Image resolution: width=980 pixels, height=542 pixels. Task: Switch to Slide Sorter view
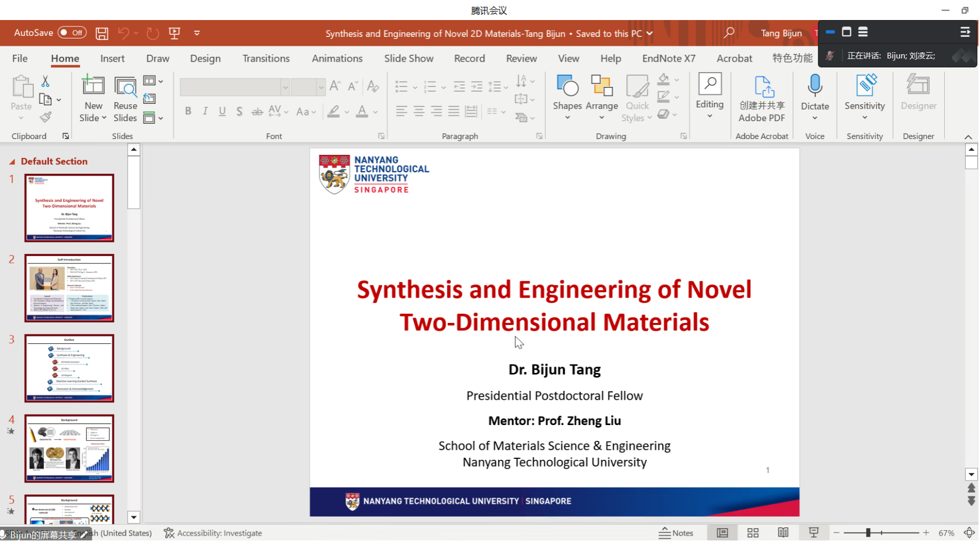[753, 534]
